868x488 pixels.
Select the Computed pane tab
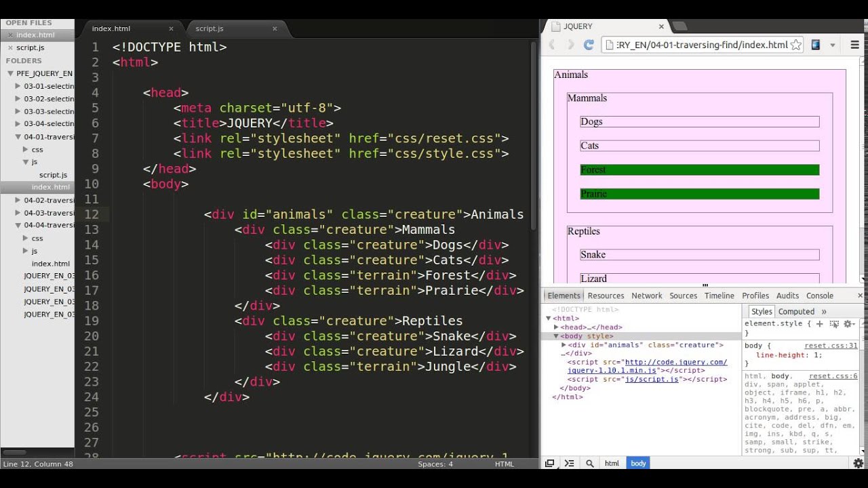coord(796,312)
